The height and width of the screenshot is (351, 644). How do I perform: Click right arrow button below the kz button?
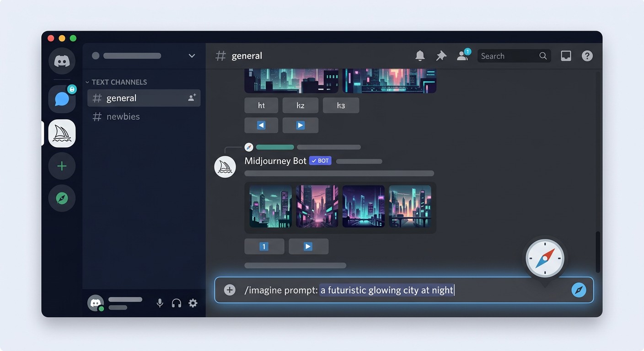[300, 125]
